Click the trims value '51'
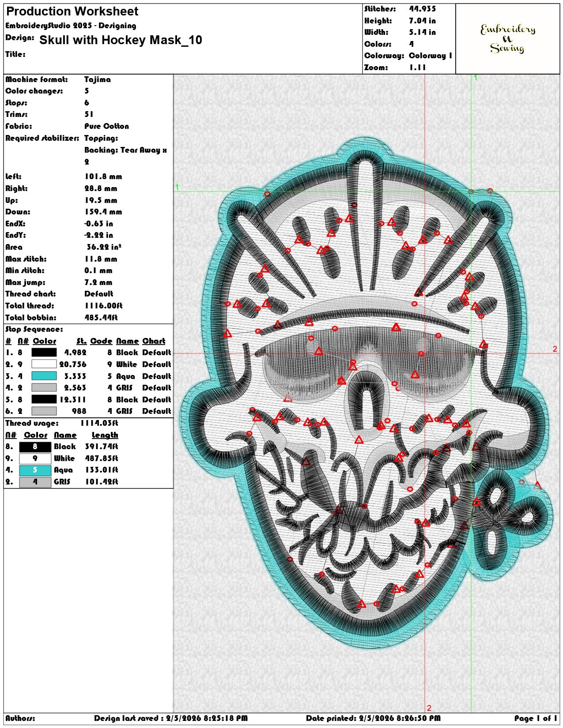The width and height of the screenshot is (563, 728). pos(89,114)
